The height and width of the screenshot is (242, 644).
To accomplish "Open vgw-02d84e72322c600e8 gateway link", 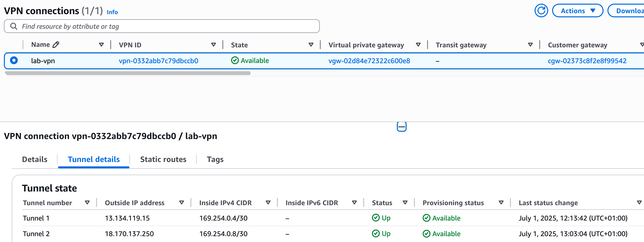I will tap(369, 61).
